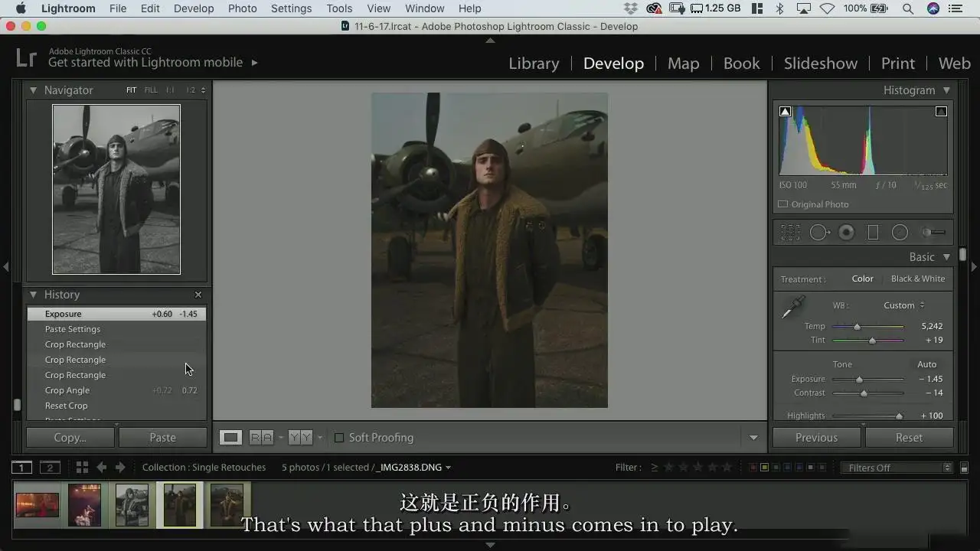This screenshot has height=551, width=980.
Task: Switch to Loupe view mode
Action: pos(230,438)
